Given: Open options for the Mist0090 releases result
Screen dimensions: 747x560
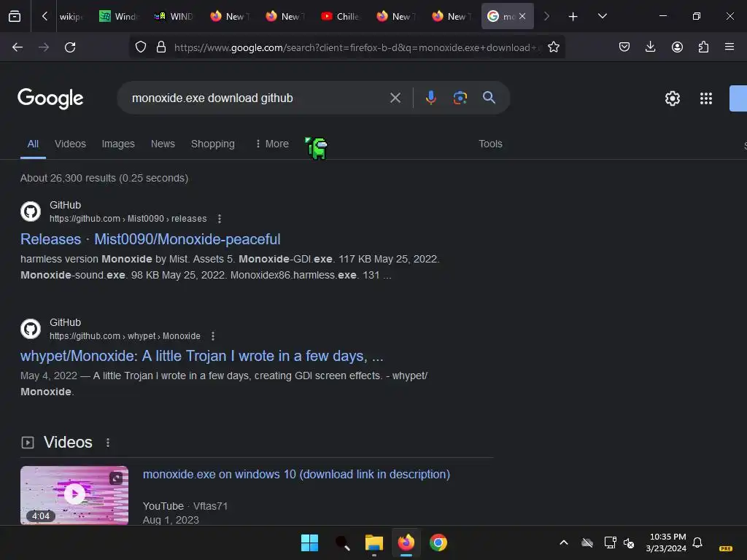Looking at the screenshot, I should 219,219.
